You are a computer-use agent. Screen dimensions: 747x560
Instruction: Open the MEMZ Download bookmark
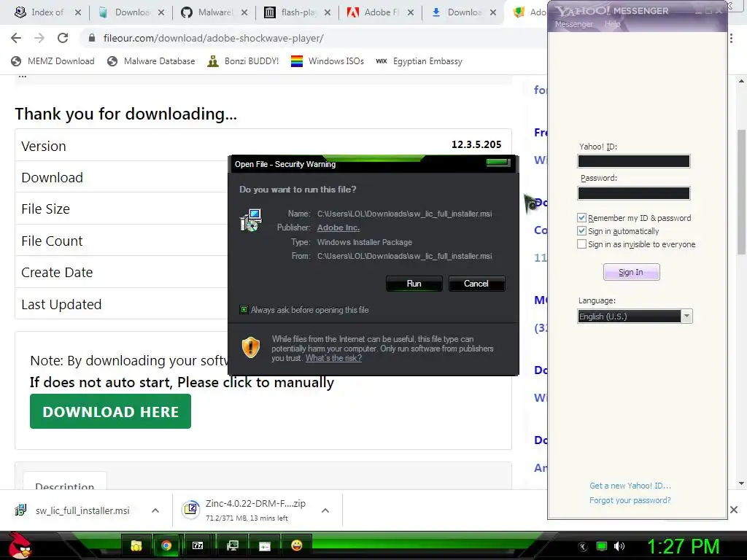coord(53,61)
